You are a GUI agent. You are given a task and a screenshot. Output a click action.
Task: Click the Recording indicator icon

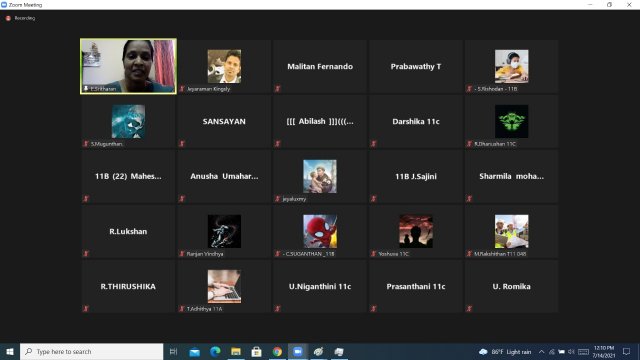pyautogui.click(x=8, y=18)
